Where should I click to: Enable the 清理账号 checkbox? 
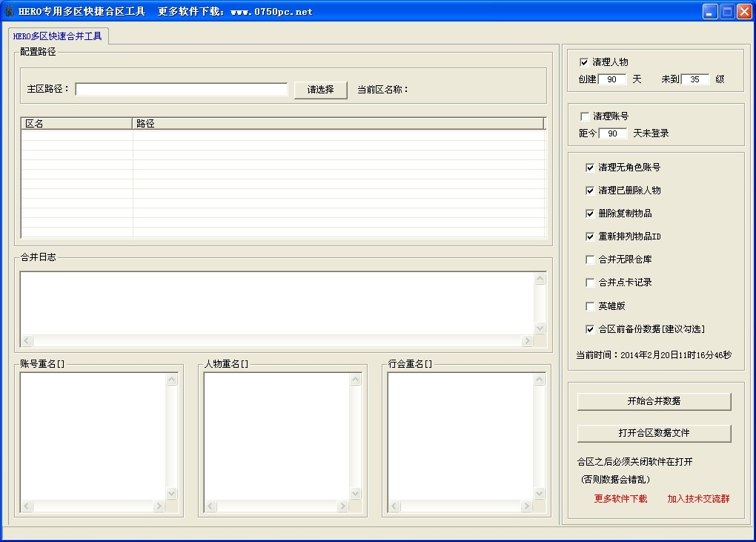coord(585,116)
